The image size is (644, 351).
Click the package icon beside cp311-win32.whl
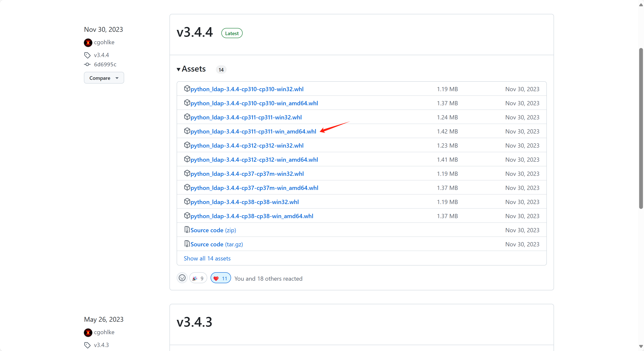tap(187, 117)
